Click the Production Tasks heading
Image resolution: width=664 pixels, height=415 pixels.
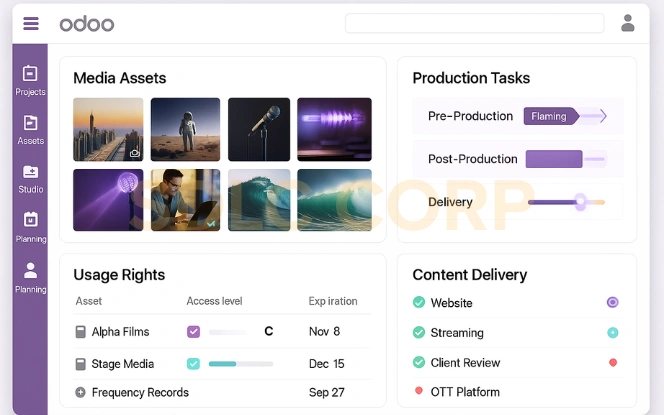pyautogui.click(x=471, y=78)
